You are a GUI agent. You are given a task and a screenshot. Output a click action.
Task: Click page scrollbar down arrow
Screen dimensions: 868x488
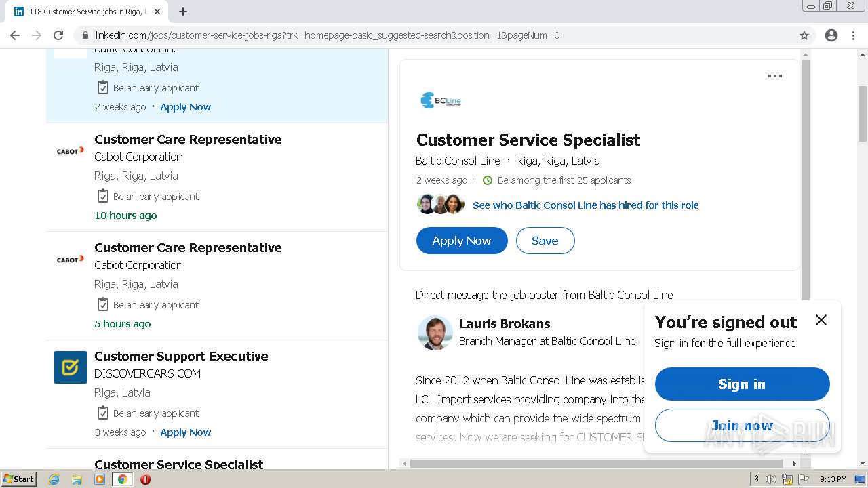click(x=863, y=463)
